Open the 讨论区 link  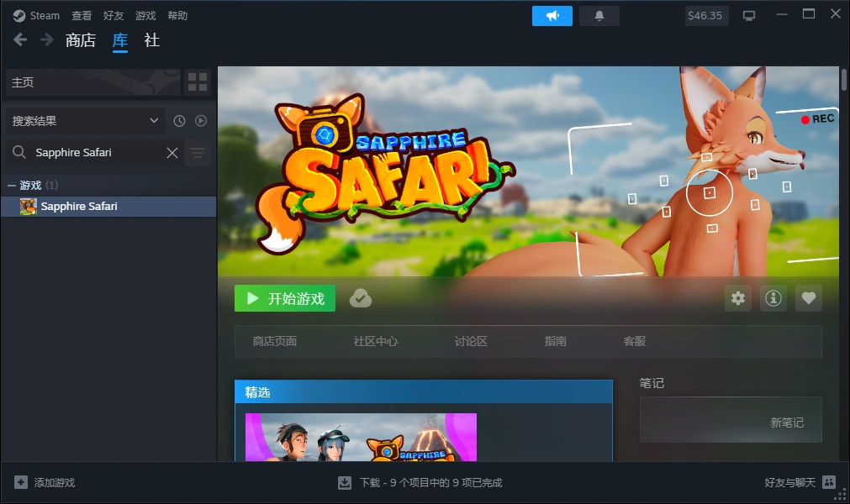(471, 341)
